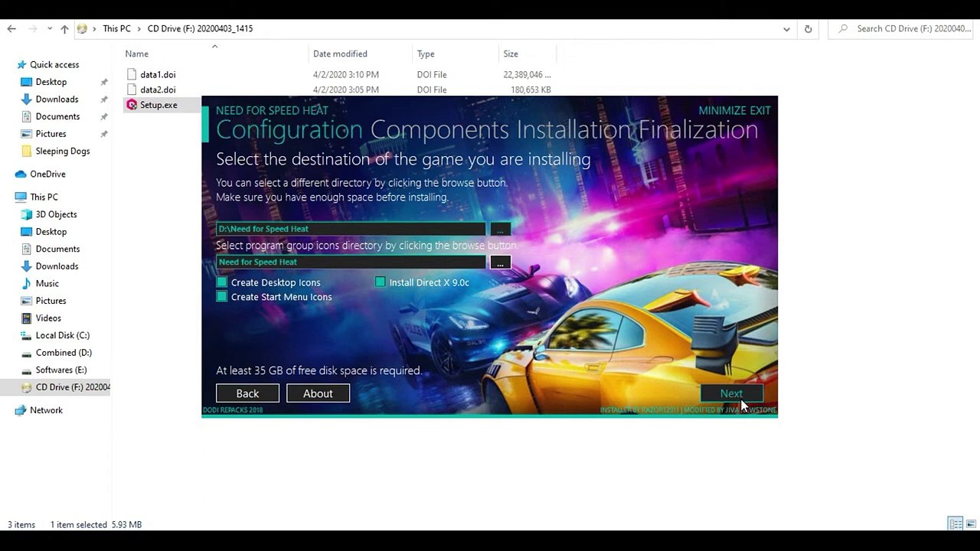
Task: Select CD Drive (F:) in navigation pane
Action: coord(66,387)
